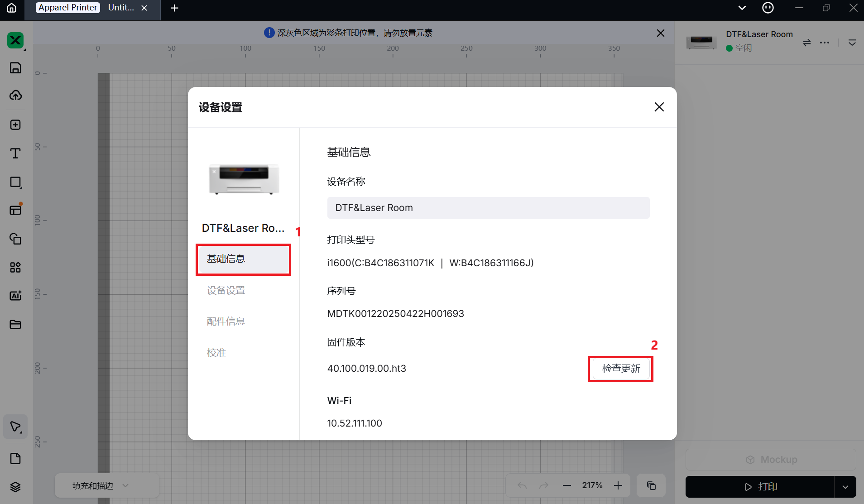Click the switch device arrows icon
This screenshot has height=504, width=864.
click(806, 43)
